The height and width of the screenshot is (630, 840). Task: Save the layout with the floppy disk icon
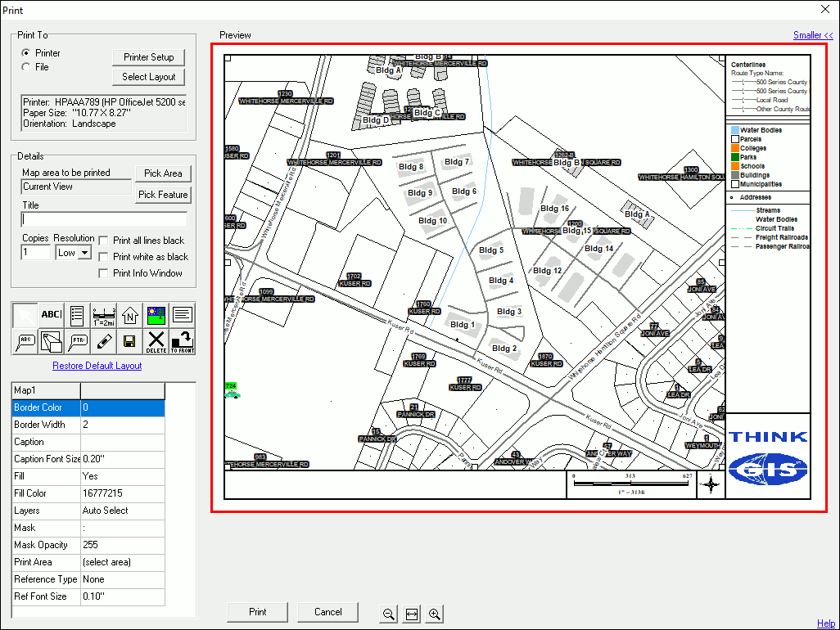(x=130, y=341)
